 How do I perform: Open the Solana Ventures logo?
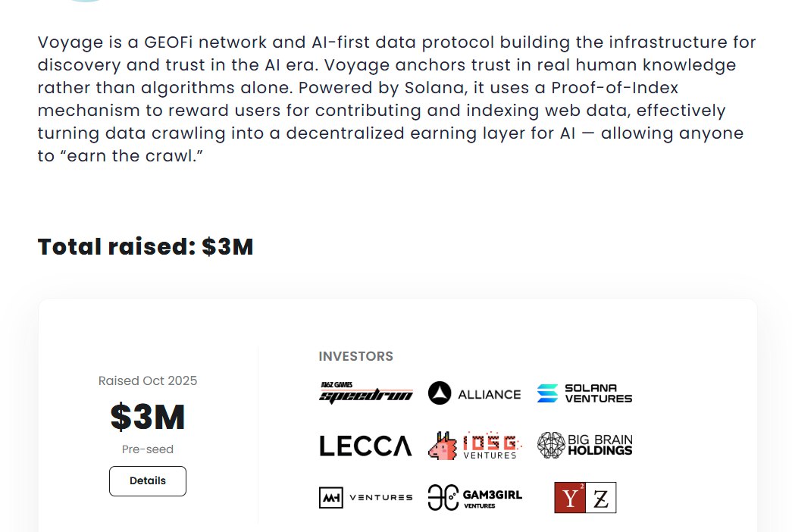click(x=584, y=393)
